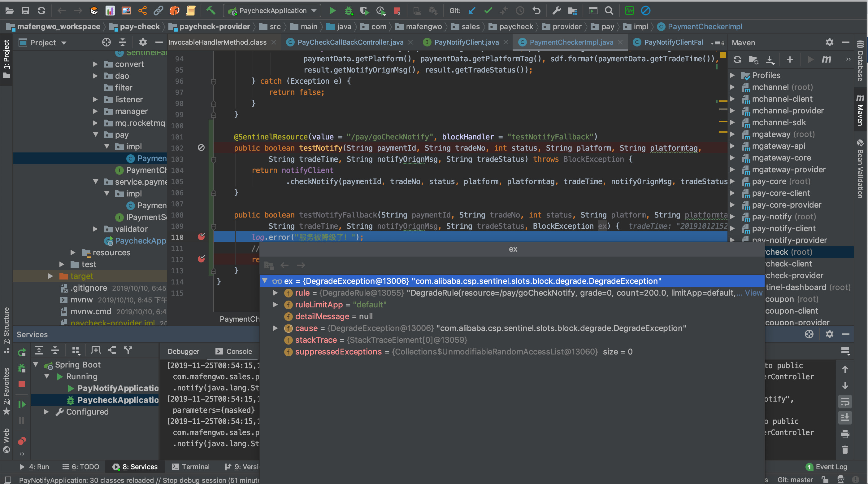Commit changes with Git checkmark
The height and width of the screenshot is (484, 868).
click(488, 11)
